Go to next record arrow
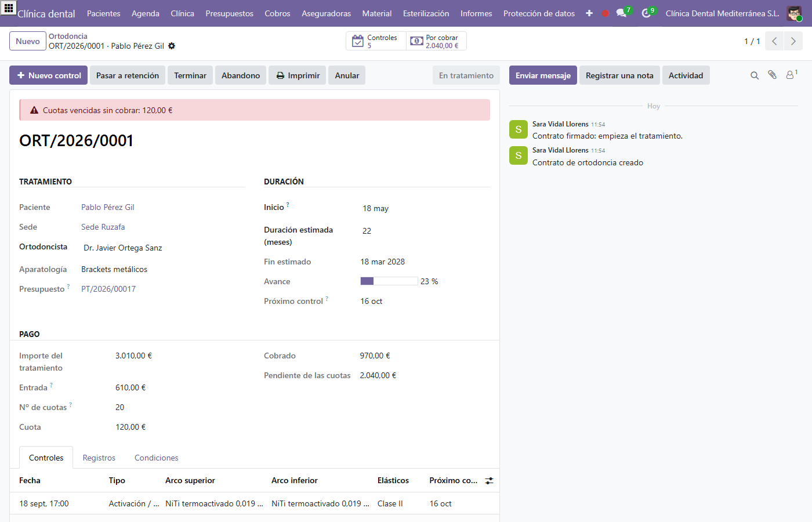 click(x=793, y=41)
